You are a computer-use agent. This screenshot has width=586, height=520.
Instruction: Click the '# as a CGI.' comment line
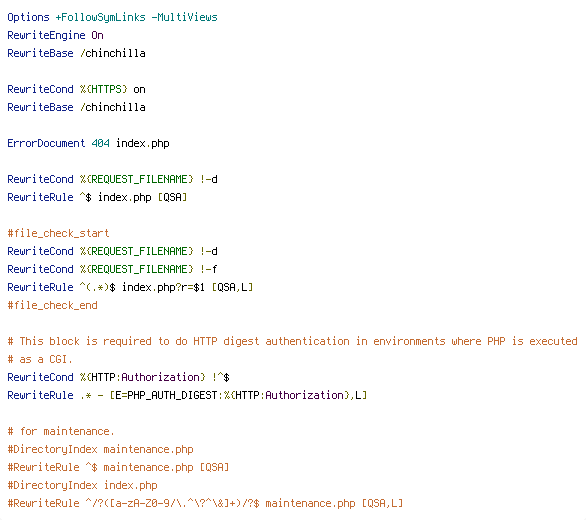(40, 359)
